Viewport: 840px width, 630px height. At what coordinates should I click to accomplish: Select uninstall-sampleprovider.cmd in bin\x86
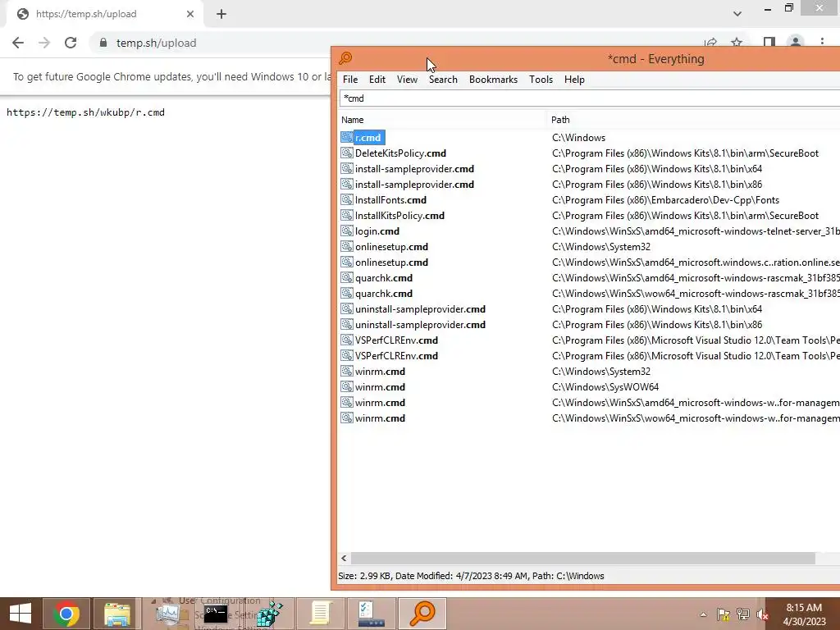(421, 325)
